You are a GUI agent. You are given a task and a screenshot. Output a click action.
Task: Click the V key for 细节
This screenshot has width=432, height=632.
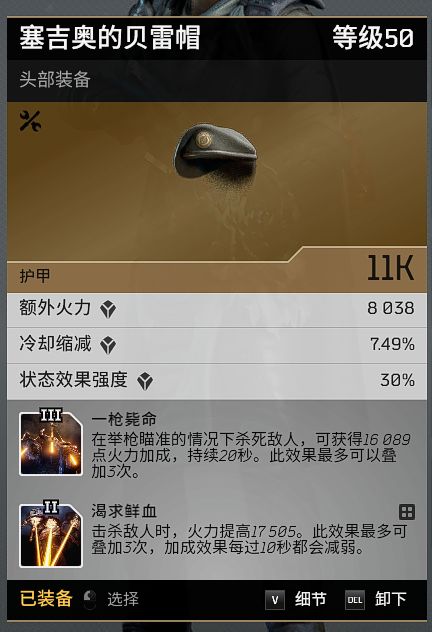275,600
